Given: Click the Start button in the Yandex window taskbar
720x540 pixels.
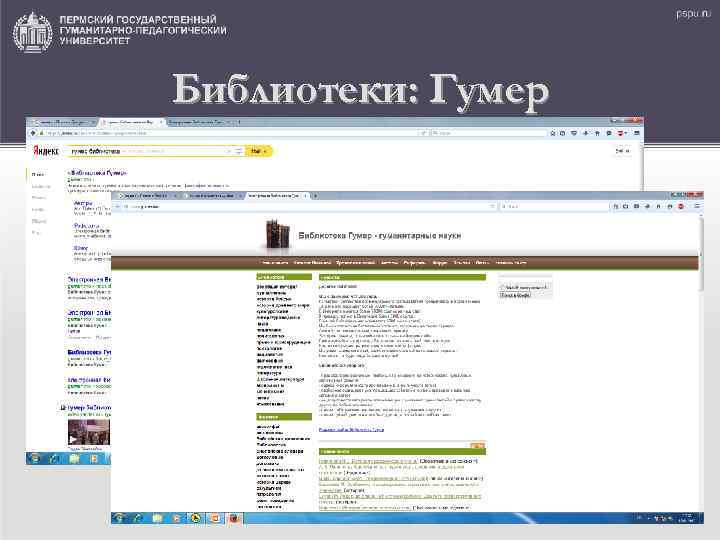Looking at the screenshot, I should click(35, 458).
